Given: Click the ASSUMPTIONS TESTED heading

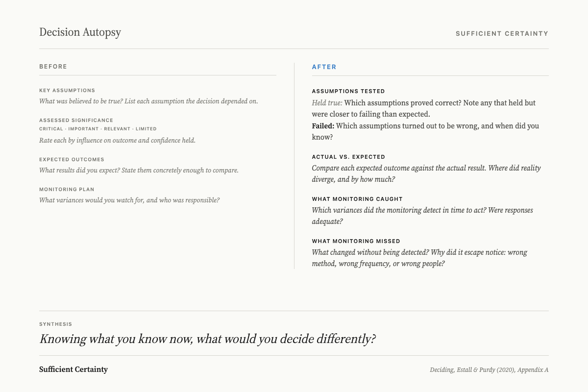Looking at the screenshot, I should pyautogui.click(x=348, y=91).
